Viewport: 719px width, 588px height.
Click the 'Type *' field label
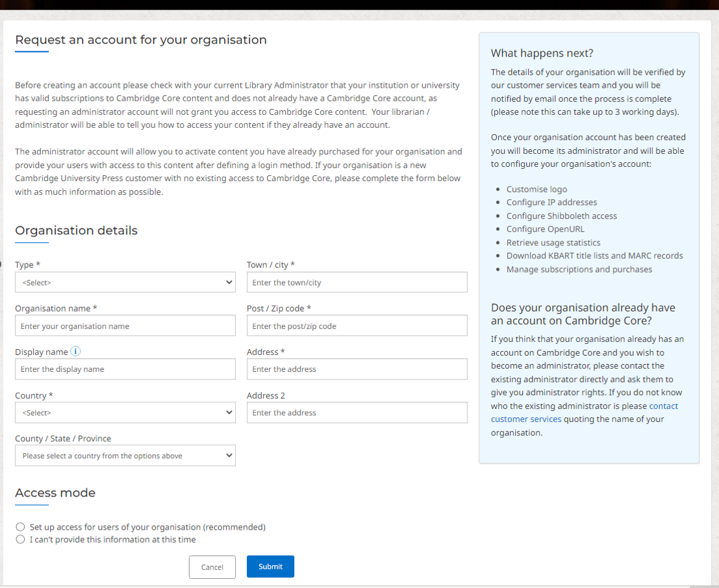[27, 264]
